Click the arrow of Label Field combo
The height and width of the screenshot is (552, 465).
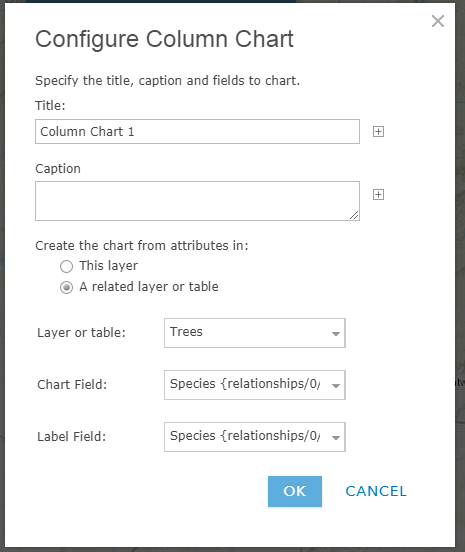(336, 438)
